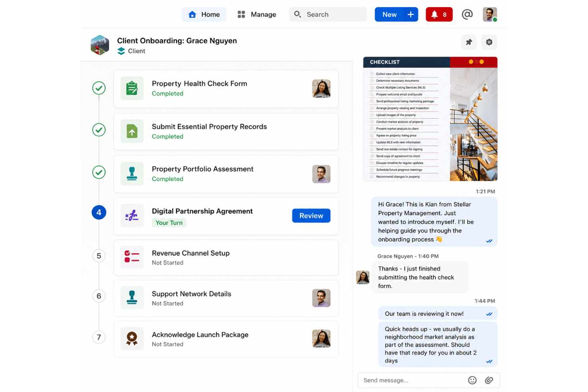This screenshot has width=588, height=392.
Task: Click the completed checkmark for Property Health Check Form
Action: pos(99,88)
